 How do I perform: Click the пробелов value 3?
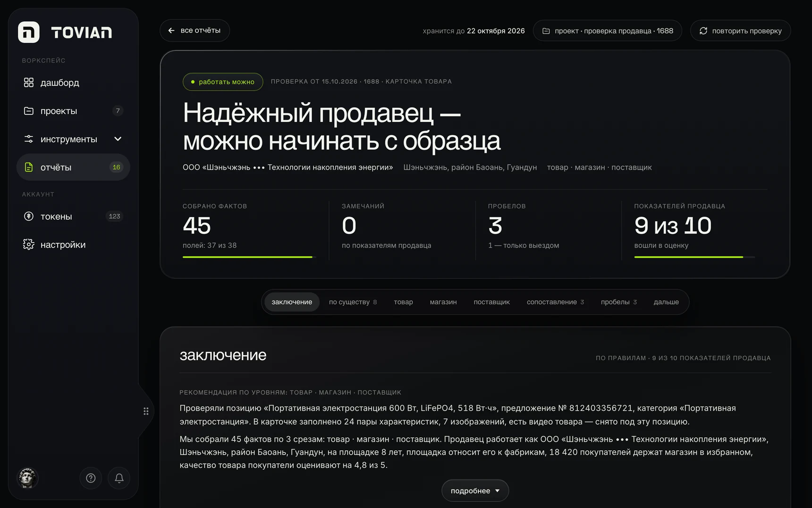click(x=495, y=225)
